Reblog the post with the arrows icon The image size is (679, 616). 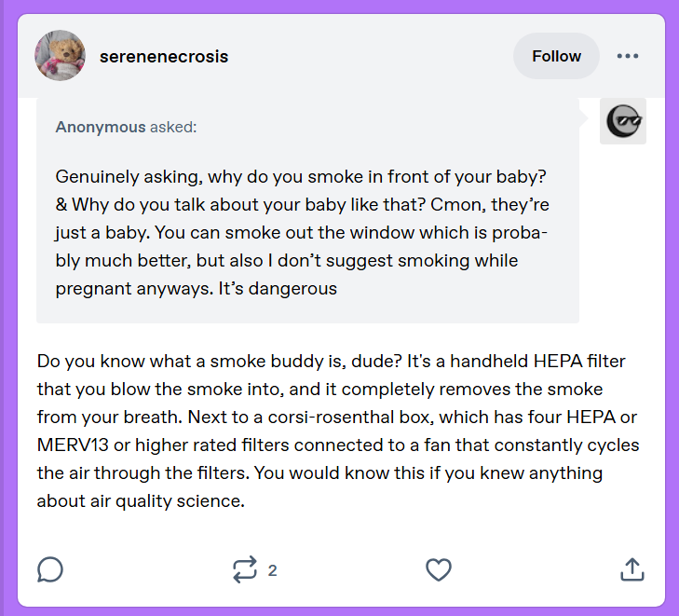coord(245,569)
